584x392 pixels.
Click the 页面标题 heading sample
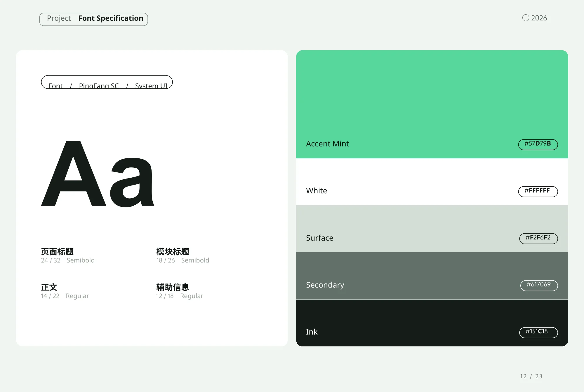pyautogui.click(x=57, y=251)
